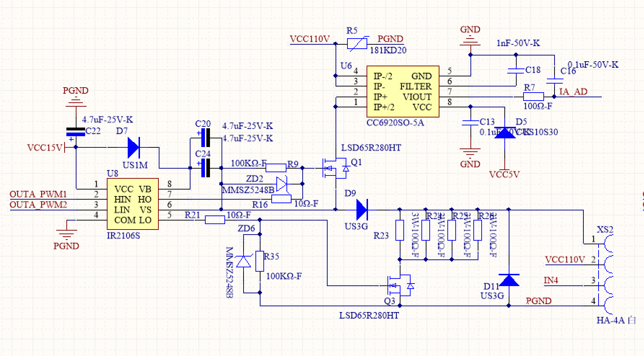Click the 181KD20 value text
This screenshot has height=356, width=644.
point(388,50)
